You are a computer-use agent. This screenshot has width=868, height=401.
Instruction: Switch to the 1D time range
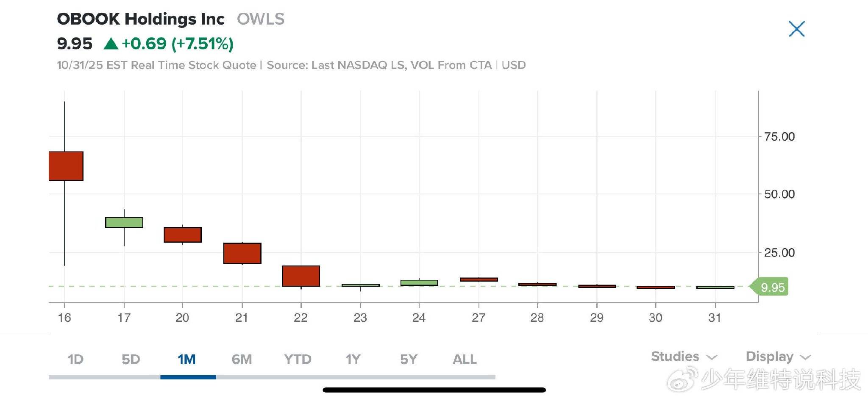75,360
